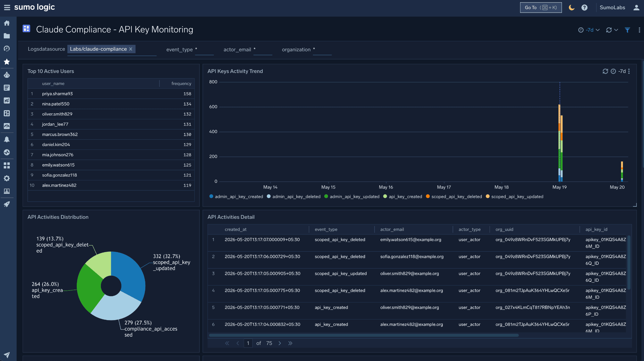Open the actor_email filter field
Image resolution: width=644 pixels, height=361 pixels.
263,50
